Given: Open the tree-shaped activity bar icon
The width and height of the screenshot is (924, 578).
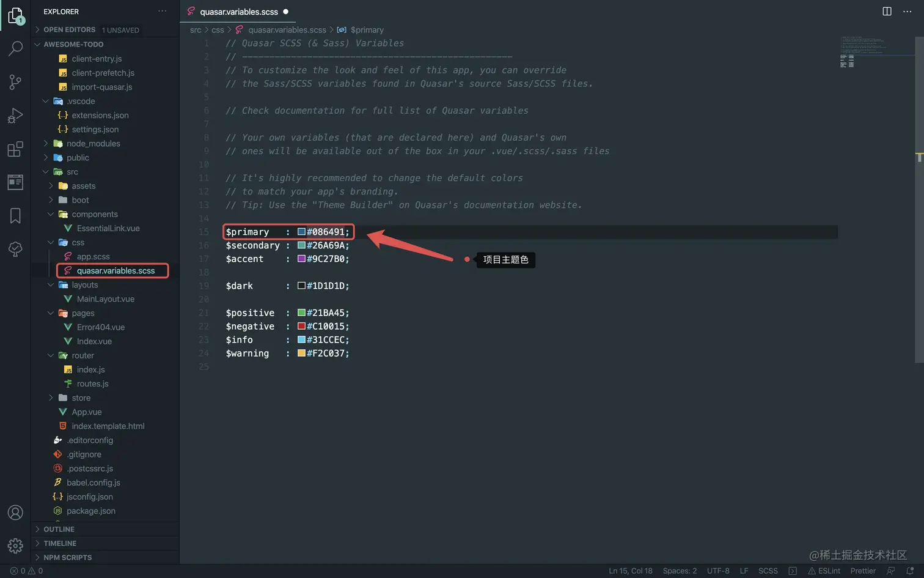Looking at the screenshot, I should (x=15, y=248).
